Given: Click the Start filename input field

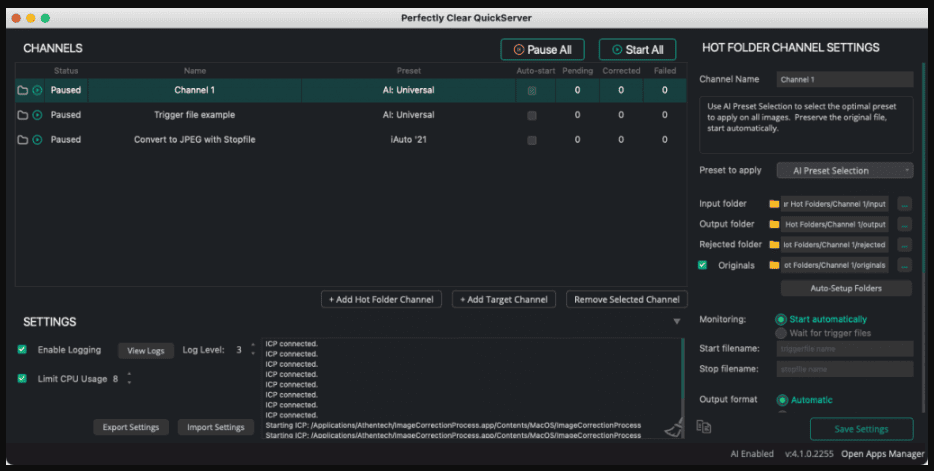Looking at the screenshot, I should 845,349.
